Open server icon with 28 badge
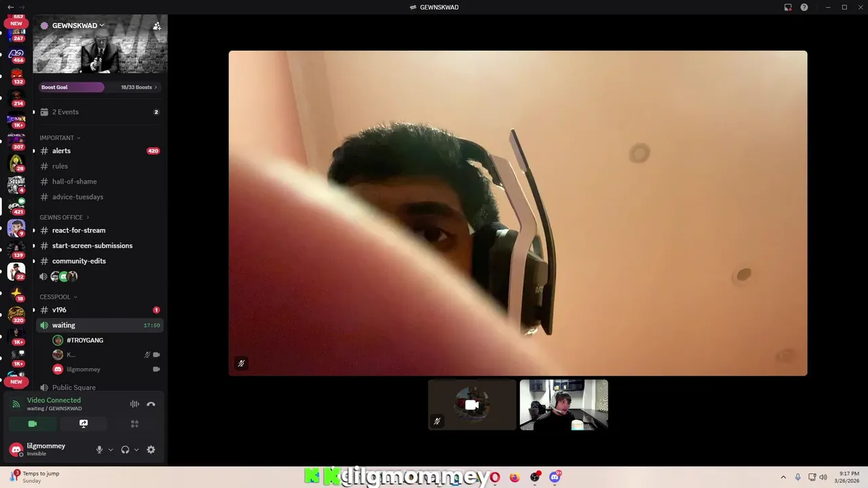Screen dimensions: 868x488 (x=16, y=163)
